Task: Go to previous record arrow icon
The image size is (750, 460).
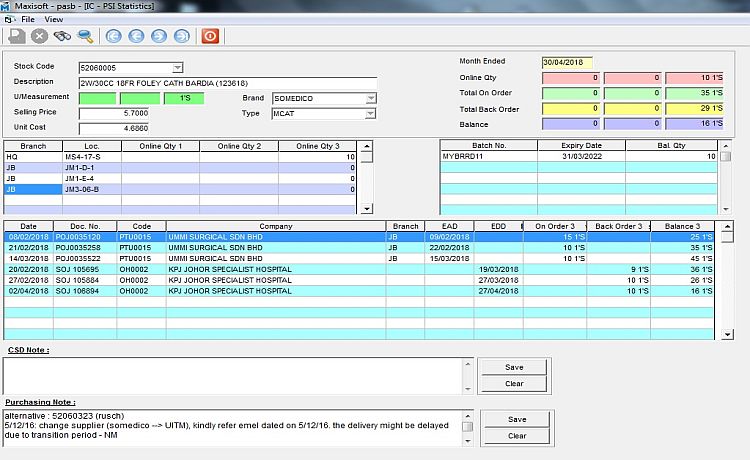Action: coord(135,36)
